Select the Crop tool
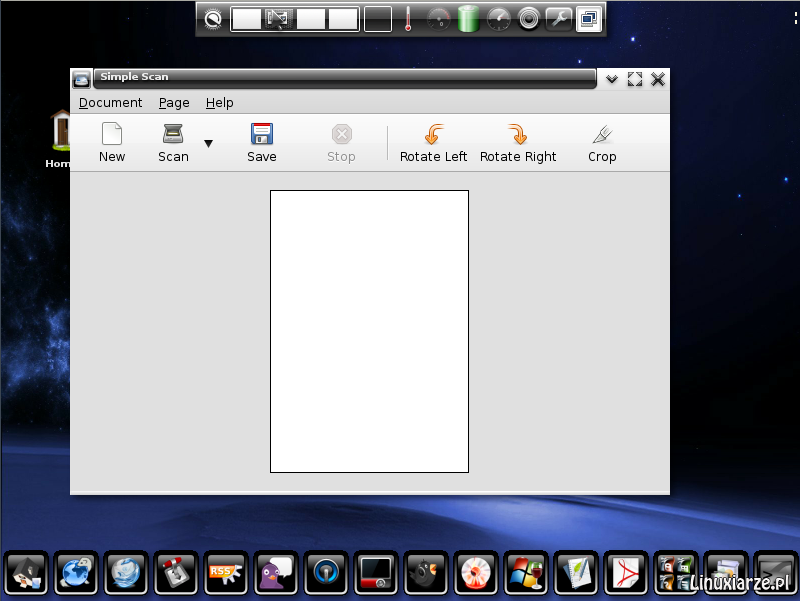This screenshot has width=800, height=601. coord(602,141)
